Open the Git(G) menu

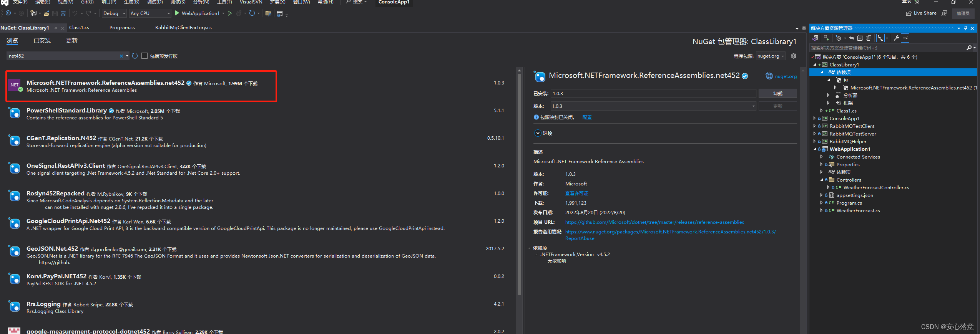(x=87, y=2)
